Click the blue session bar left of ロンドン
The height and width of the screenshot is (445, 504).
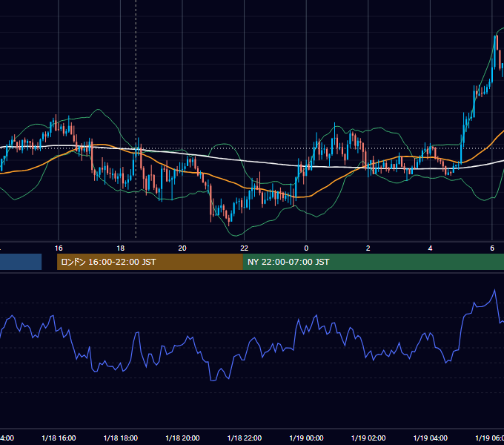coord(21,262)
